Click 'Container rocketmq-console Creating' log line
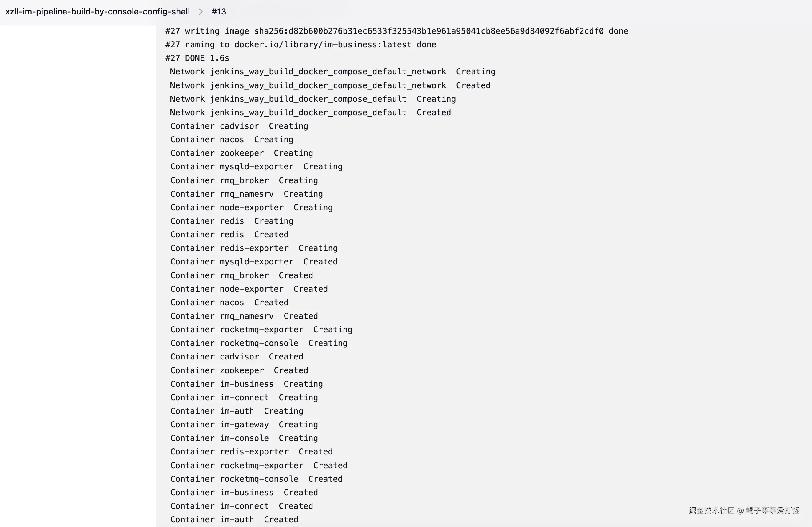The image size is (812, 527). pyautogui.click(x=259, y=343)
